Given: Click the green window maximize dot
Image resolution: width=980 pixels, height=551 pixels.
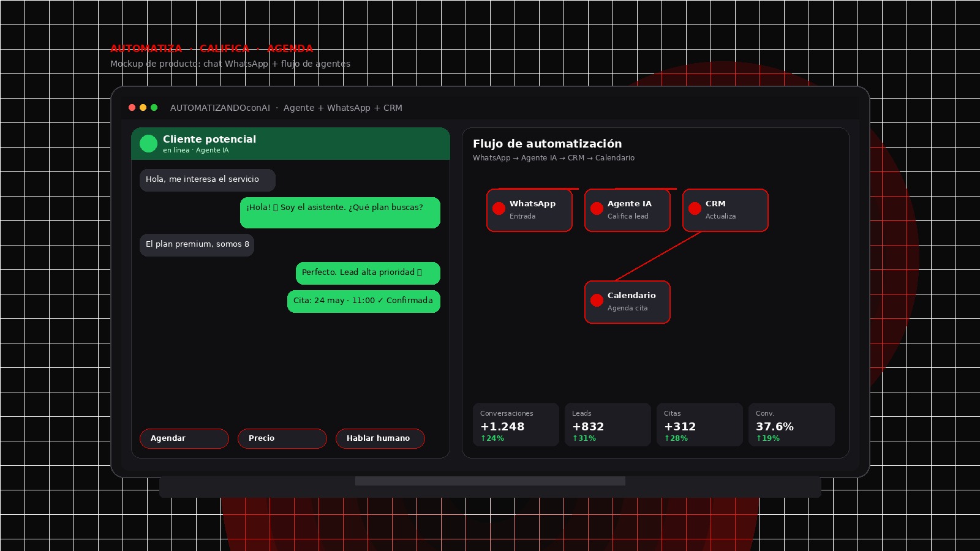Looking at the screenshot, I should click(x=154, y=108).
